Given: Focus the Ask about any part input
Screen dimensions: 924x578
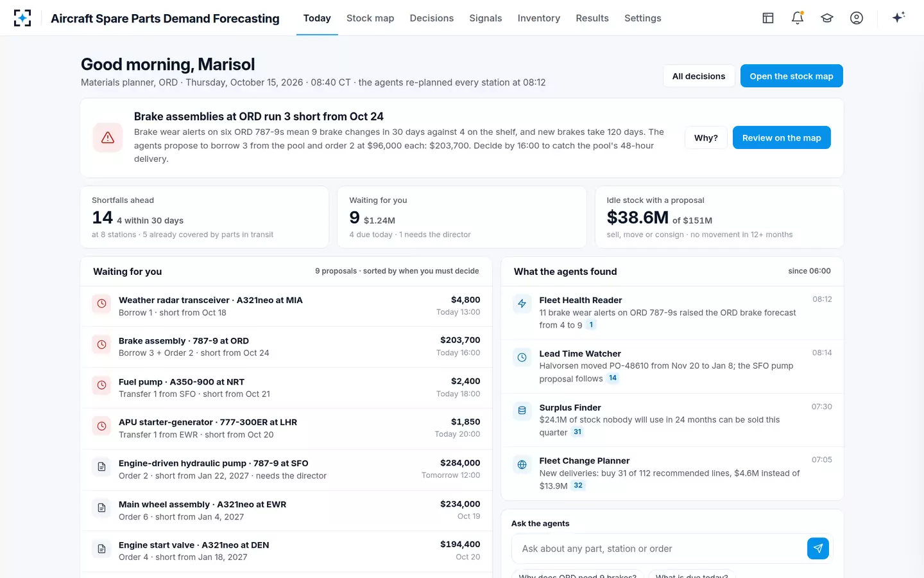Looking at the screenshot, I should (659, 548).
